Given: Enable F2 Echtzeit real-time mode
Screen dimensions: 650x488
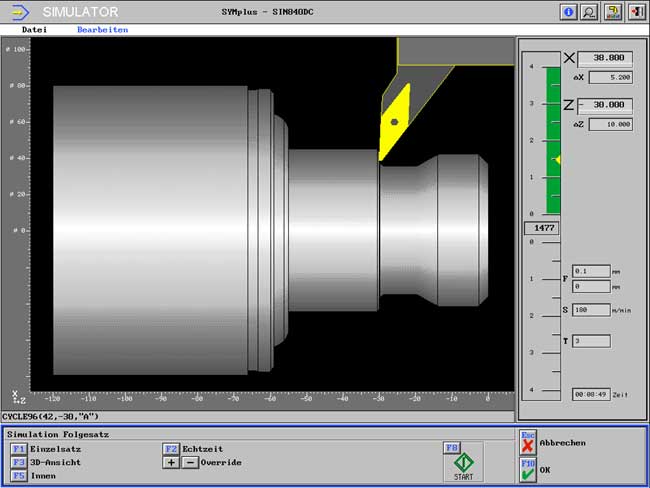Looking at the screenshot, I should pyautogui.click(x=171, y=449).
